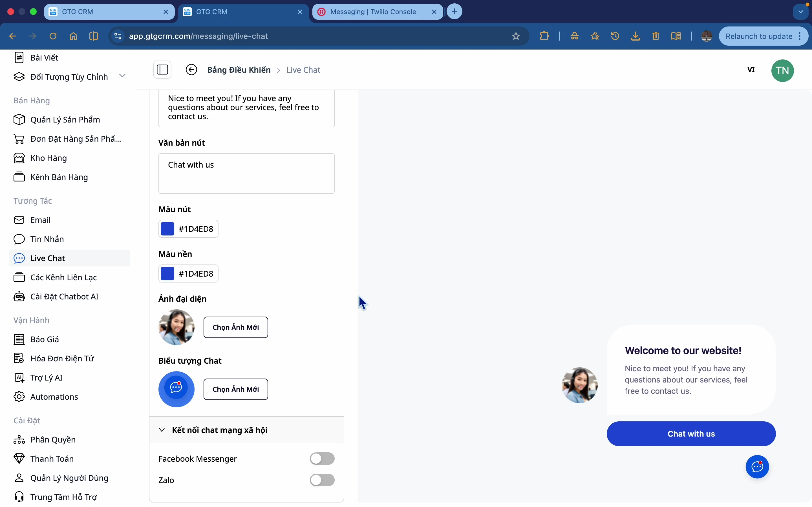Open the Email section in sidebar
The image size is (812, 507).
pyautogui.click(x=40, y=220)
